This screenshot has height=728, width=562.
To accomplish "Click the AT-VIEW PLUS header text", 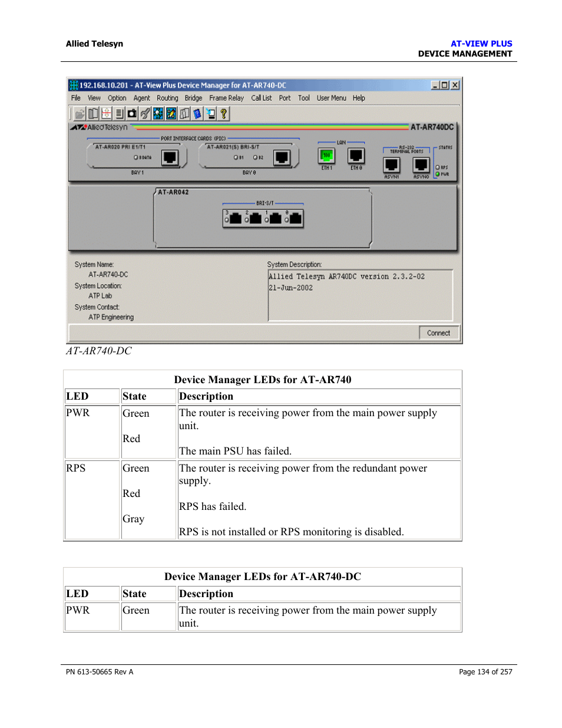I will [481, 44].
